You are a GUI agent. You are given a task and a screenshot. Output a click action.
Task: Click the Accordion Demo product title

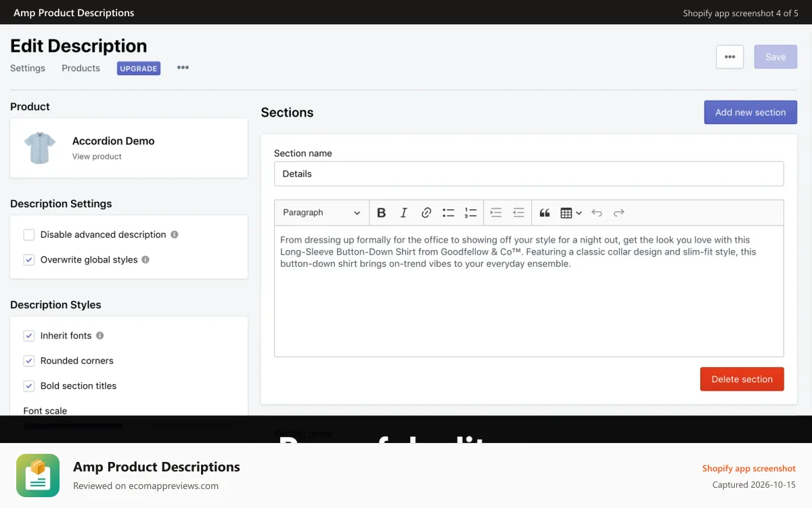point(114,141)
